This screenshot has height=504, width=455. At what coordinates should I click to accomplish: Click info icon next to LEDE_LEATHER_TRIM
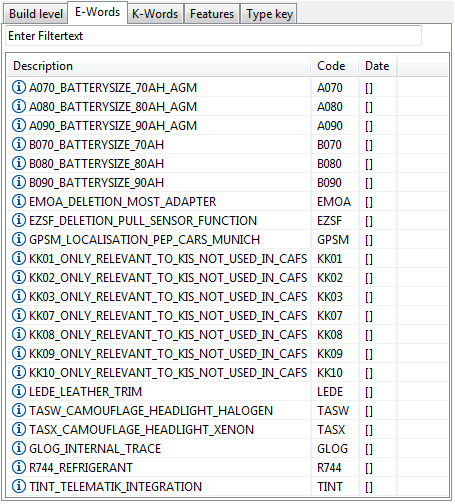point(19,391)
